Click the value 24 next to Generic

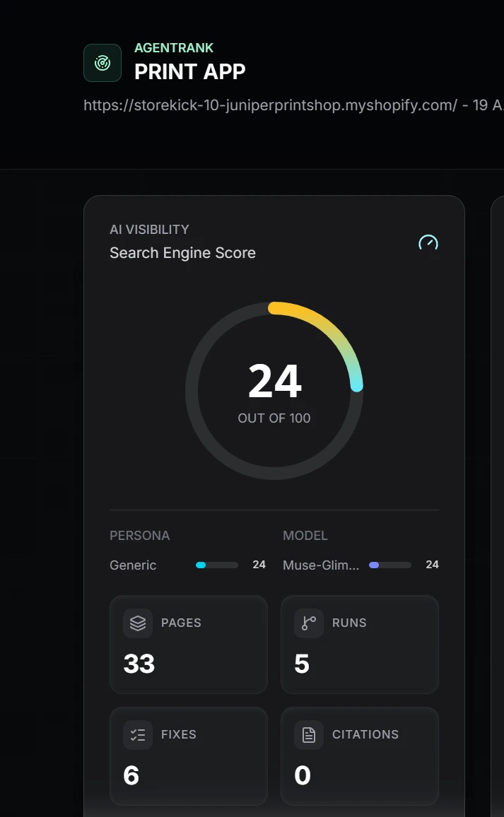tap(259, 565)
